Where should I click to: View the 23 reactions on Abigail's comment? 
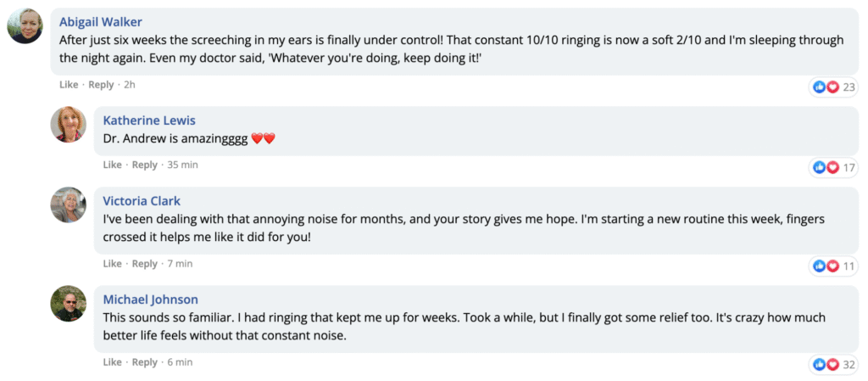(x=834, y=87)
